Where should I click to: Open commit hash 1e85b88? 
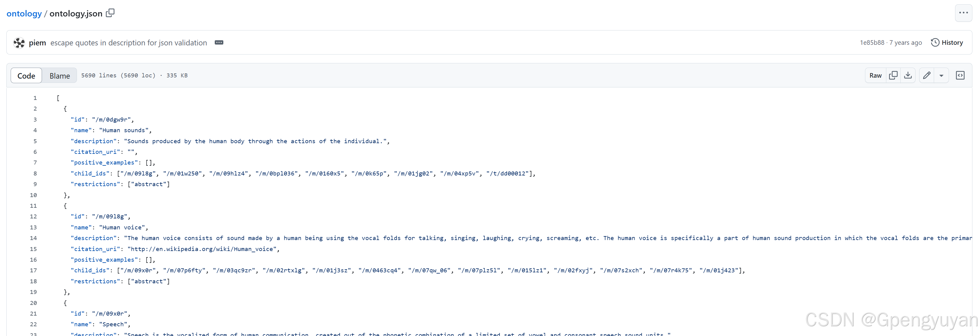coord(872,43)
